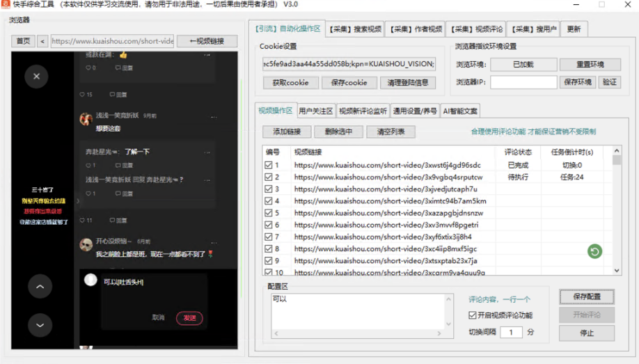Go to next video with down arrow

pyautogui.click(x=40, y=325)
